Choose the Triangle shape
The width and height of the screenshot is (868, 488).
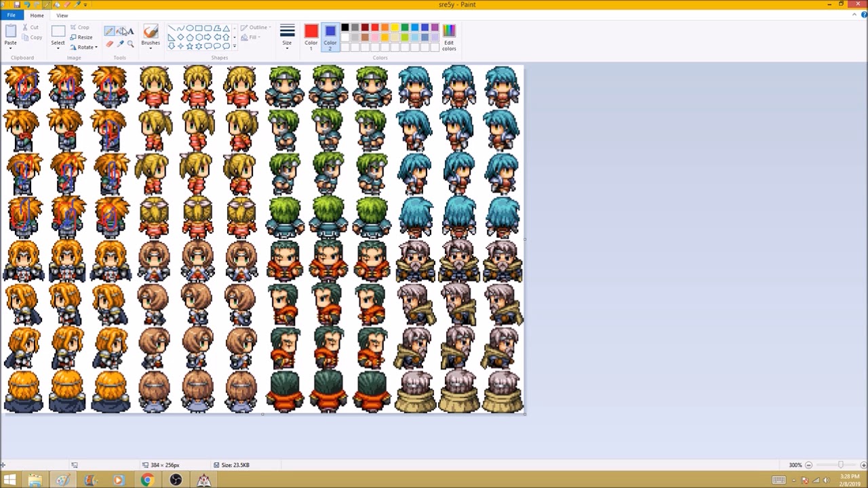click(226, 28)
